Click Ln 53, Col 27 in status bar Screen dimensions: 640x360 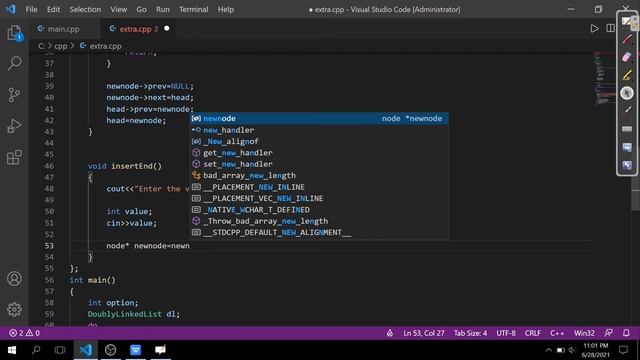424,333
